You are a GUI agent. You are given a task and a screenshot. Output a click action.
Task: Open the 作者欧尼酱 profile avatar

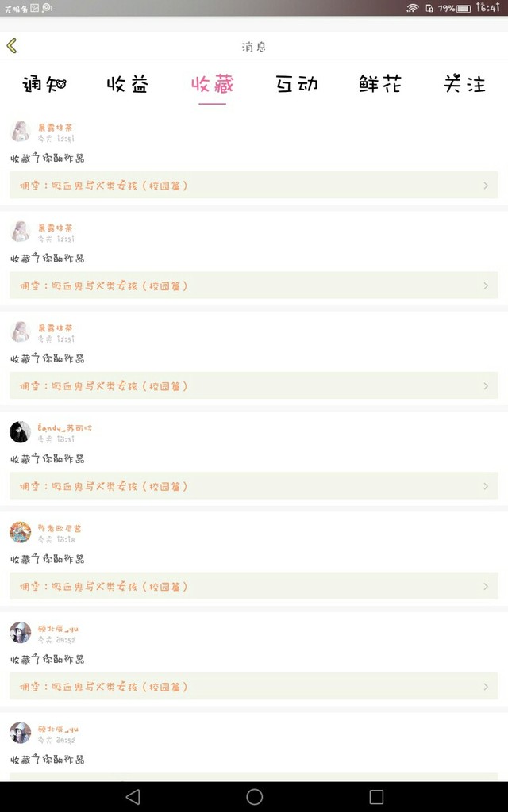[x=20, y=532]
